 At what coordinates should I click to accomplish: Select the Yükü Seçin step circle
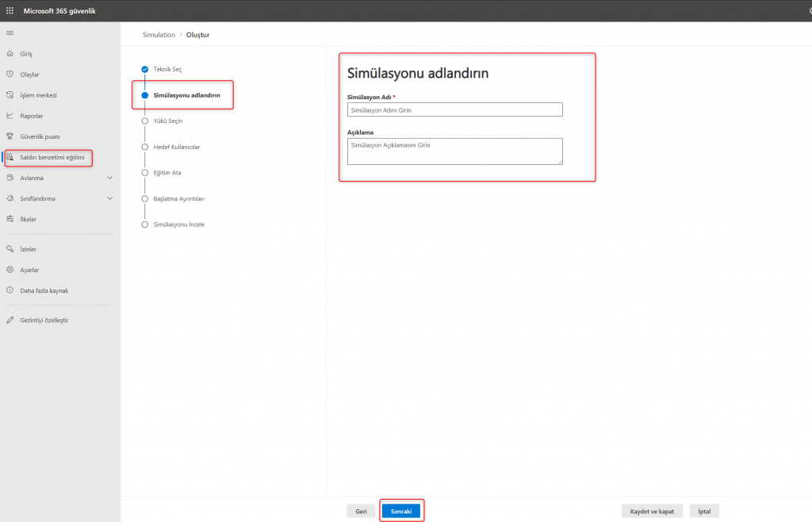[x=144, y=121]
